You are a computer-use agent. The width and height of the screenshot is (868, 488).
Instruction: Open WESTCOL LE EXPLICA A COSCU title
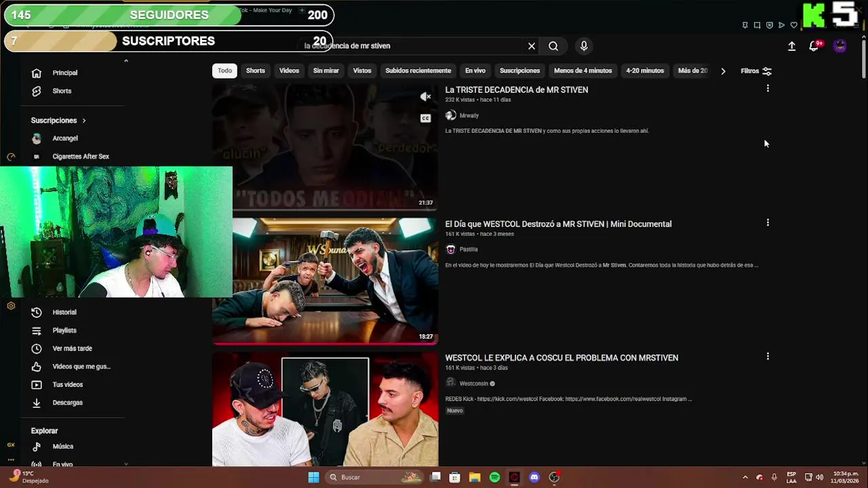click(561, 358)
